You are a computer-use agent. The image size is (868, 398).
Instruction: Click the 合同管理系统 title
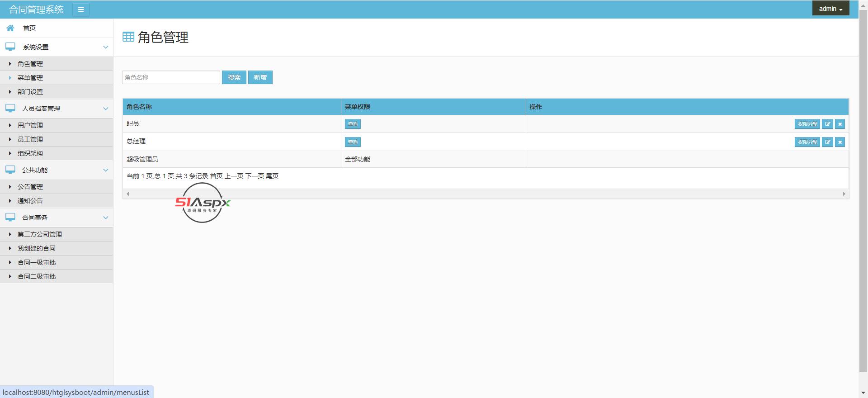[36, 9]
